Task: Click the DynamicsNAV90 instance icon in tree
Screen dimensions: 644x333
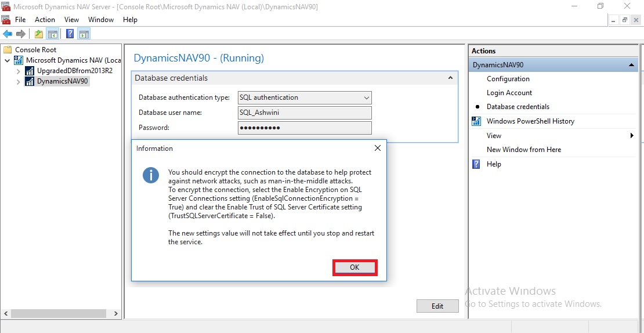Action: pos(30,81)
